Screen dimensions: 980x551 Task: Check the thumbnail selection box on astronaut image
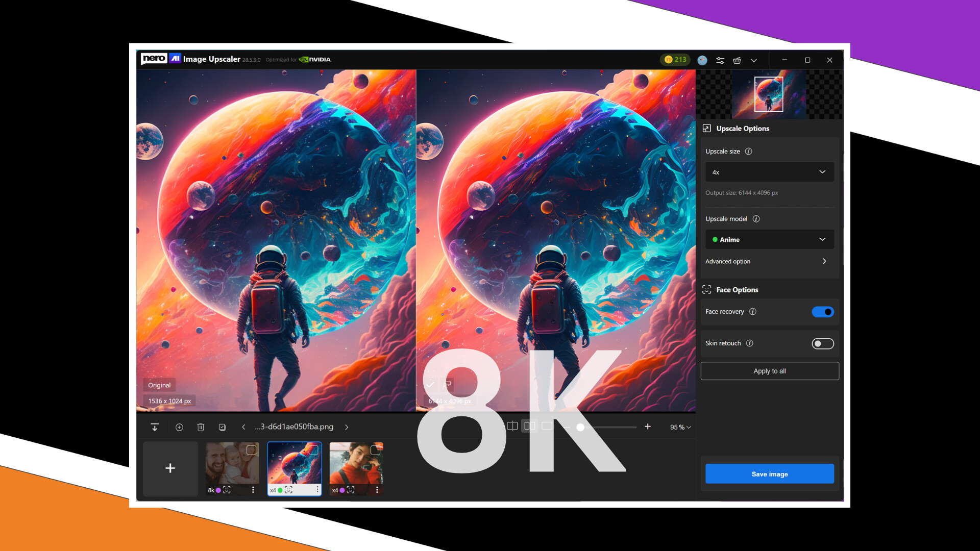click(x=314, y=450)
